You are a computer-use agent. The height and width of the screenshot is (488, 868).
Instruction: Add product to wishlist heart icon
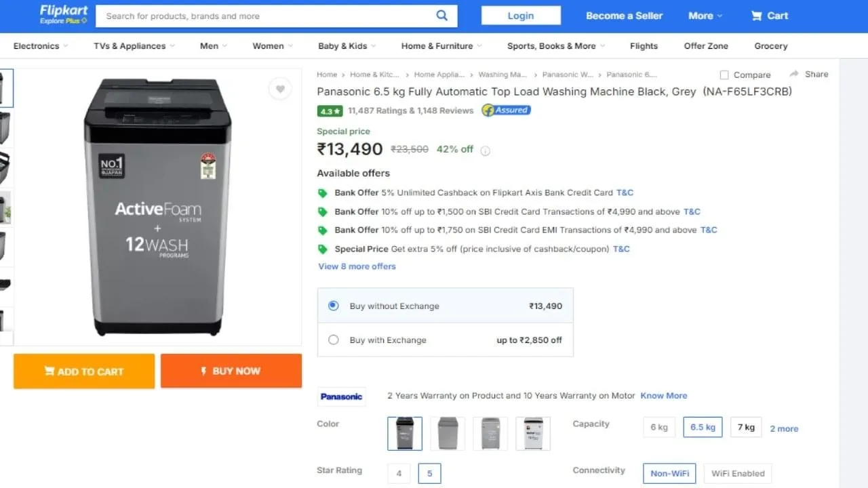coord(280,89)
